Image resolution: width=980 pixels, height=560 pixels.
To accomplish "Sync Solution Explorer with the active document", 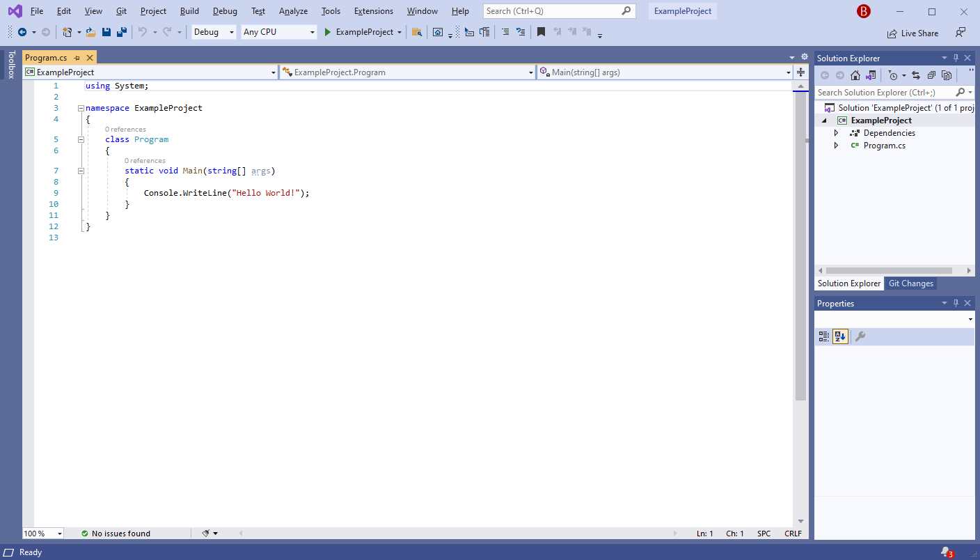I will 916,75.
